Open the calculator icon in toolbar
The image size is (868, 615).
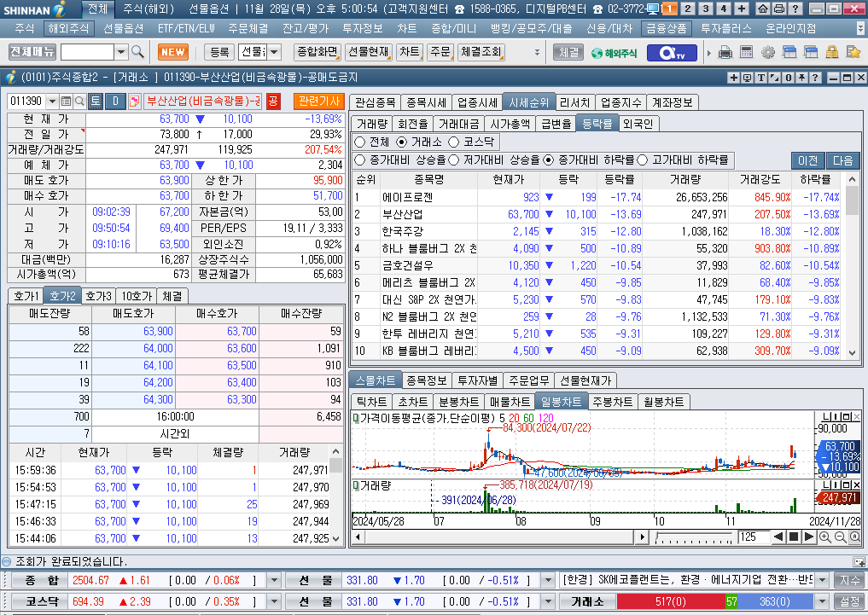(x=746, y=53)
